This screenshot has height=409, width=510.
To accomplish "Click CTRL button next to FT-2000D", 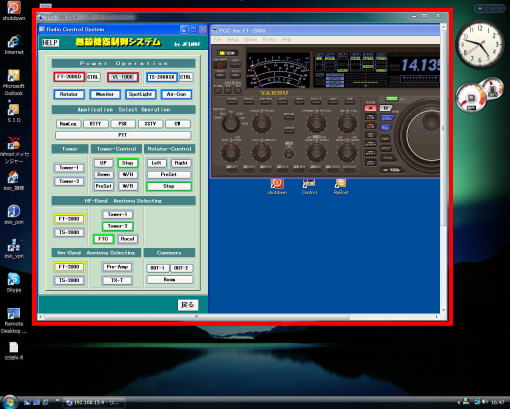I will tap(93, 77).
